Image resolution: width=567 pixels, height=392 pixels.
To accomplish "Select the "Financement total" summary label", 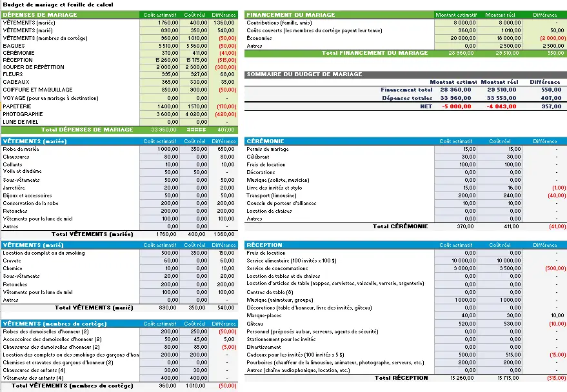I will coord(406,90).
